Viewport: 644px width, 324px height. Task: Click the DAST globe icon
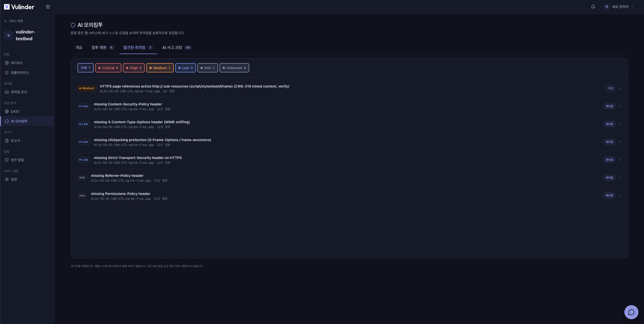[x=7, y=111]
